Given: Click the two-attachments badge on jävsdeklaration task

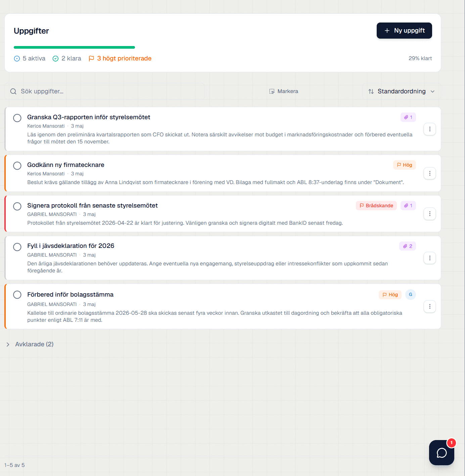Looking at the screenshot, I should coord(408,246).
